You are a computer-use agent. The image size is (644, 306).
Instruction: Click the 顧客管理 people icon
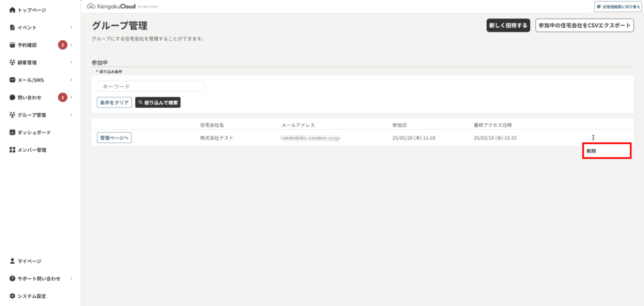(13, 63)
